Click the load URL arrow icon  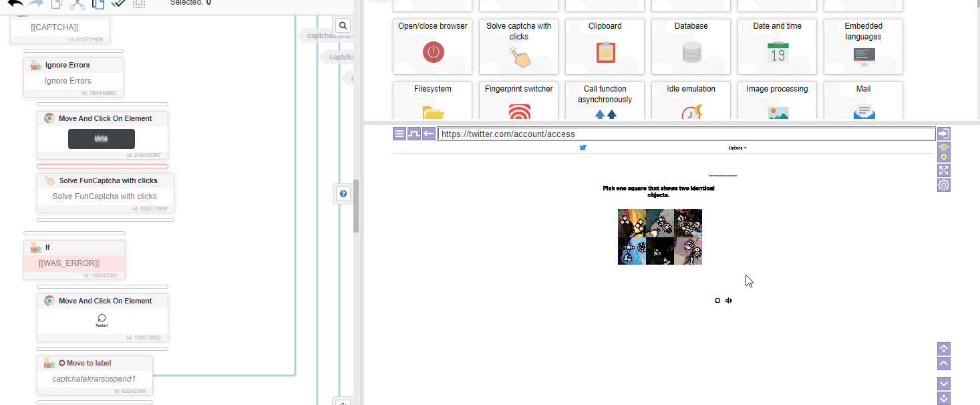coord(943,134)
